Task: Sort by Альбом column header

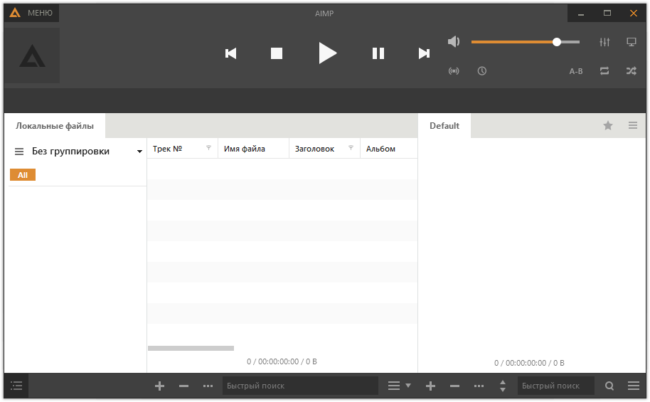Action: [x=381, y=149]
